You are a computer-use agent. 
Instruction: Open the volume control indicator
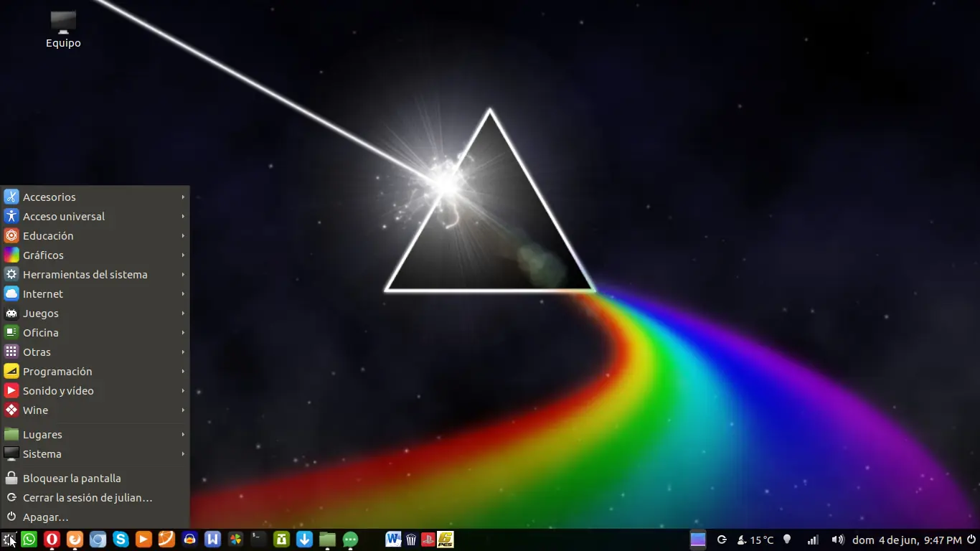837,540
